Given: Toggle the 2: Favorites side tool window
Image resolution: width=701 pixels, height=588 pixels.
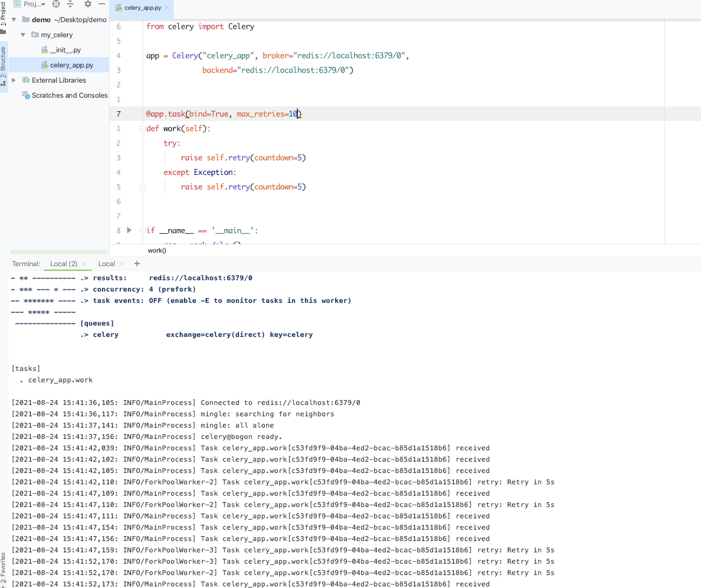Looking at the screenshot, I should pyautogui.click(x=3, y=570).
